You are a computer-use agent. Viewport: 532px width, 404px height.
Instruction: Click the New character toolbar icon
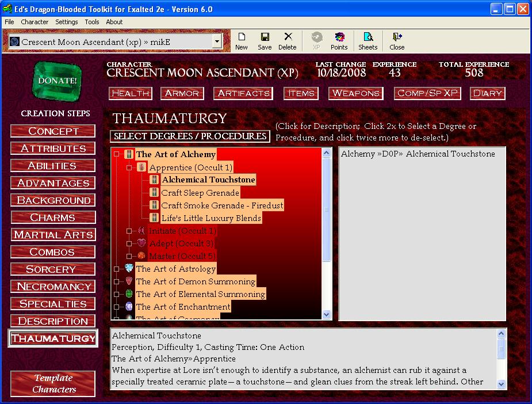point(242,37)
